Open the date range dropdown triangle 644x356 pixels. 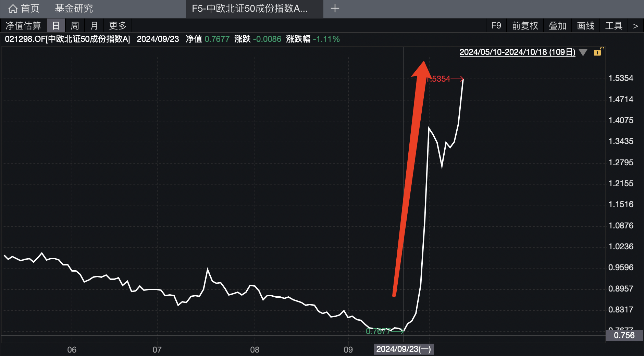pos(582,52)
